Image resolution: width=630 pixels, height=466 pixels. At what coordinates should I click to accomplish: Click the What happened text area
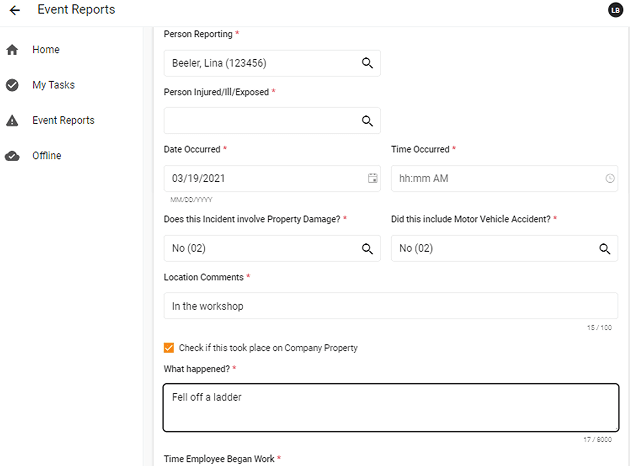click(x=390, y=407)
